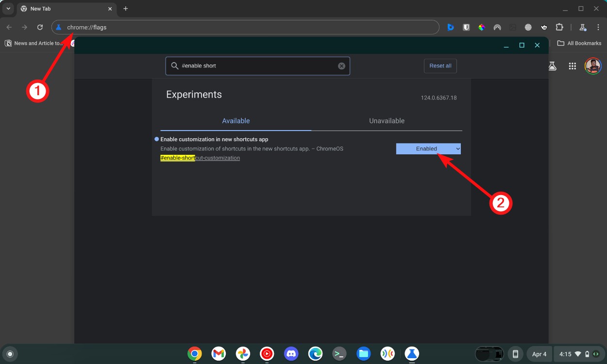Open the Files app on the shelf

click(x=364, y=354)
